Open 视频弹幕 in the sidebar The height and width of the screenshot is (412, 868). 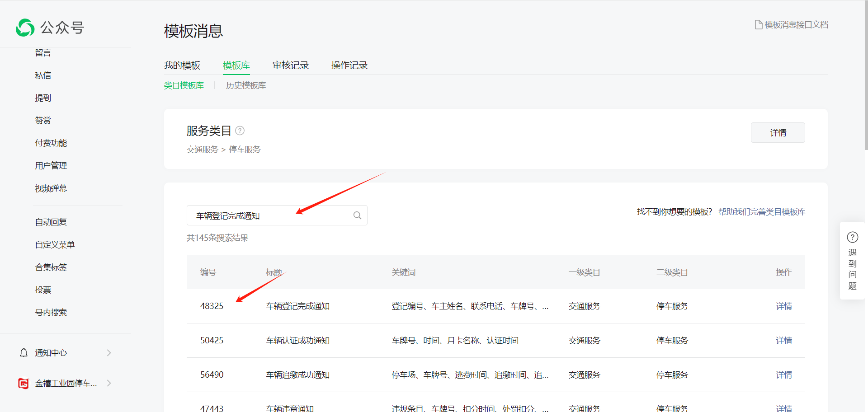51,188
